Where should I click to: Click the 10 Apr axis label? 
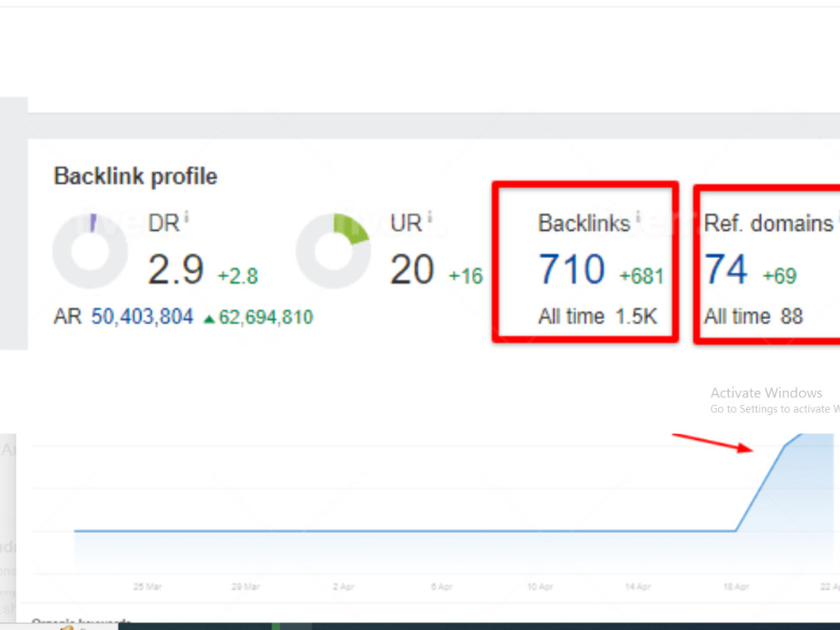click(539, 586)
